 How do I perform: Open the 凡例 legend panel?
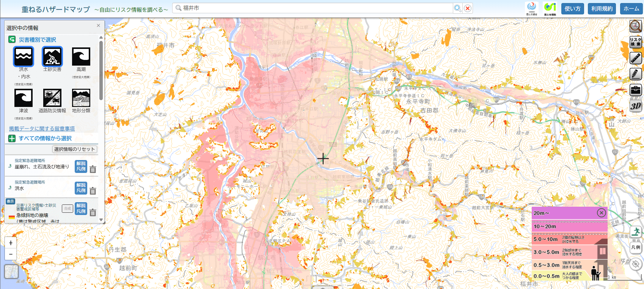click(636, 247)
